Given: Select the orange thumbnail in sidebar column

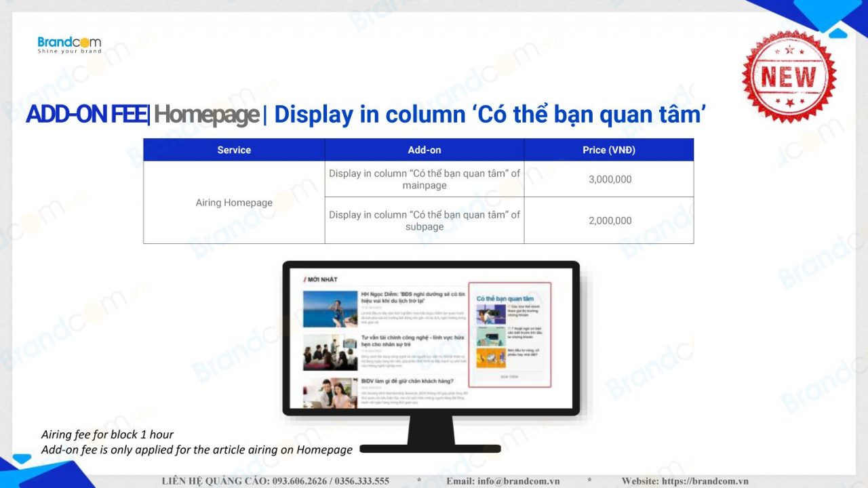Looking at the screenshot, I should [x=491, y=357].
